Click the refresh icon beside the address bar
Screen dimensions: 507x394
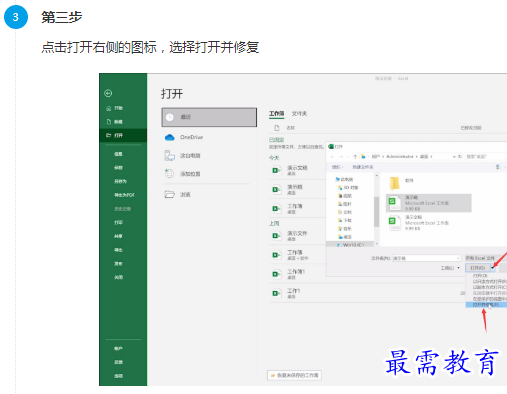tap(460, 156)
